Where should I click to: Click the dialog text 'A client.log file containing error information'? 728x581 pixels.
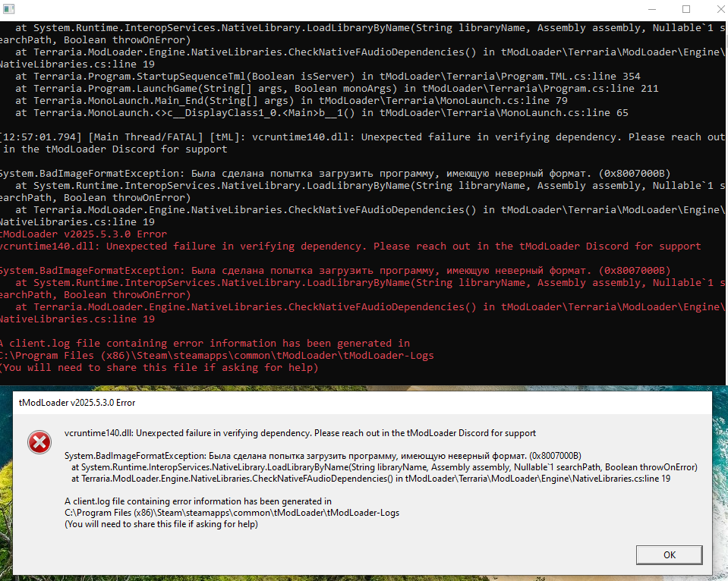click(198, 501)
